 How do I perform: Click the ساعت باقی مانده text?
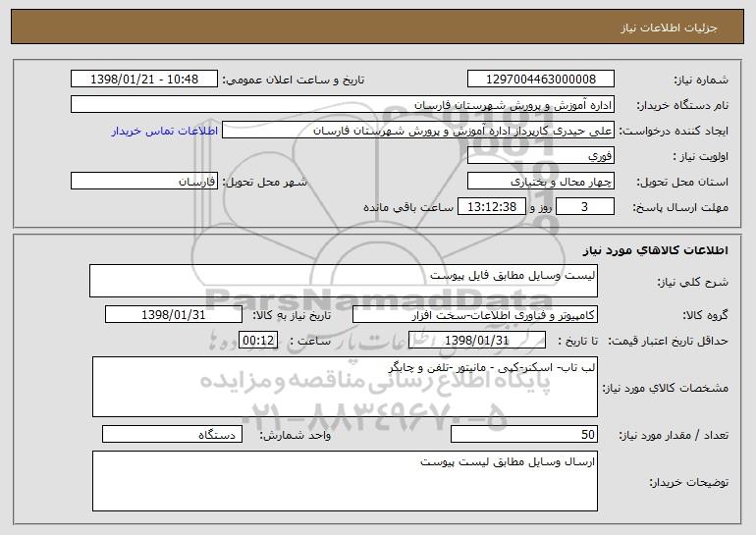tap(407, 207)
